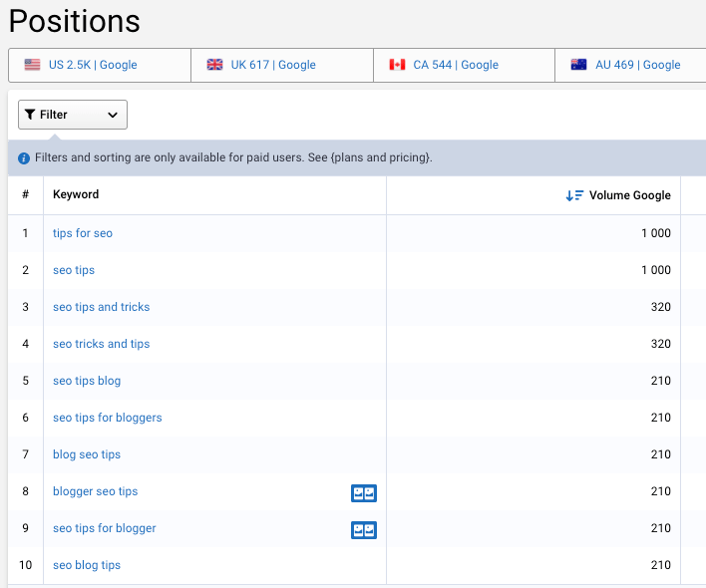Click the funnel icon in Filter button
This screenshot has width=706, height=588.
click(30, 115)
